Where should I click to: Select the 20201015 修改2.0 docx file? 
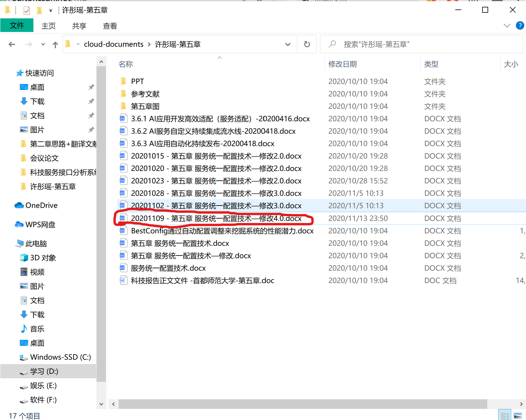tap(216, 156)
